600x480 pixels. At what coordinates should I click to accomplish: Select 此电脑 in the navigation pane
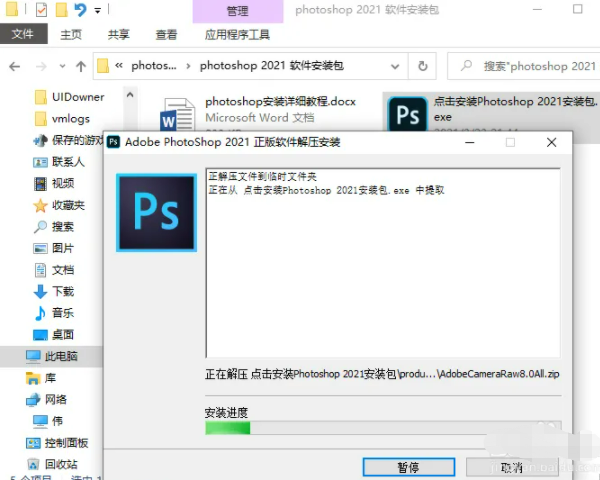51,356
